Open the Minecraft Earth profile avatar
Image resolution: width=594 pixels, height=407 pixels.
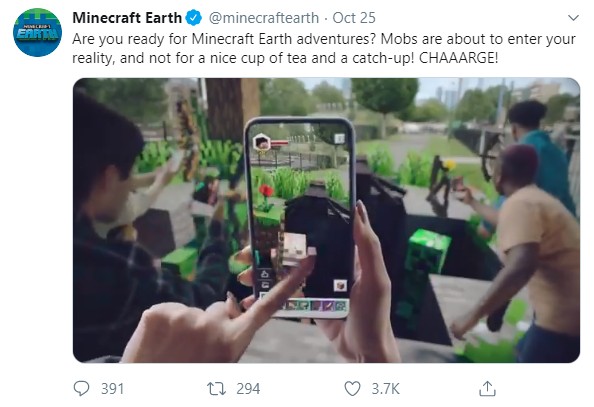[38, 33]
